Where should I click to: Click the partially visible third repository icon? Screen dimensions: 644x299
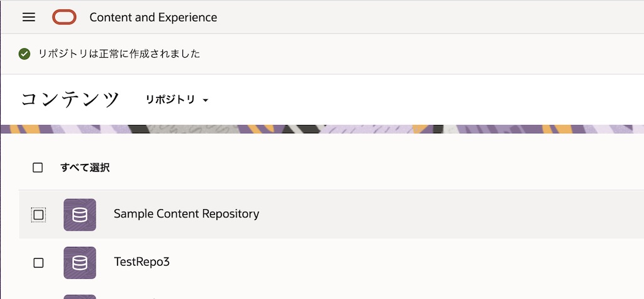[x=80, y=296]
